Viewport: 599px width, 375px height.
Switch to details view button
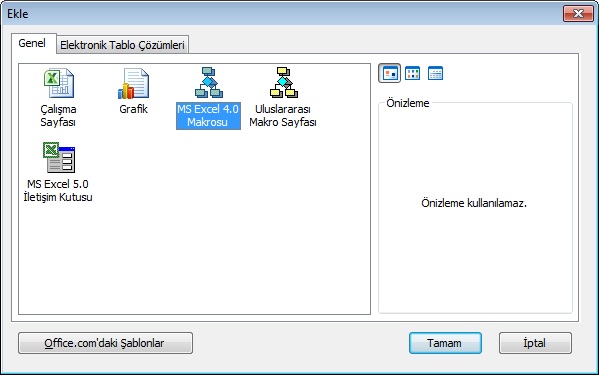[x=435, y=73]
